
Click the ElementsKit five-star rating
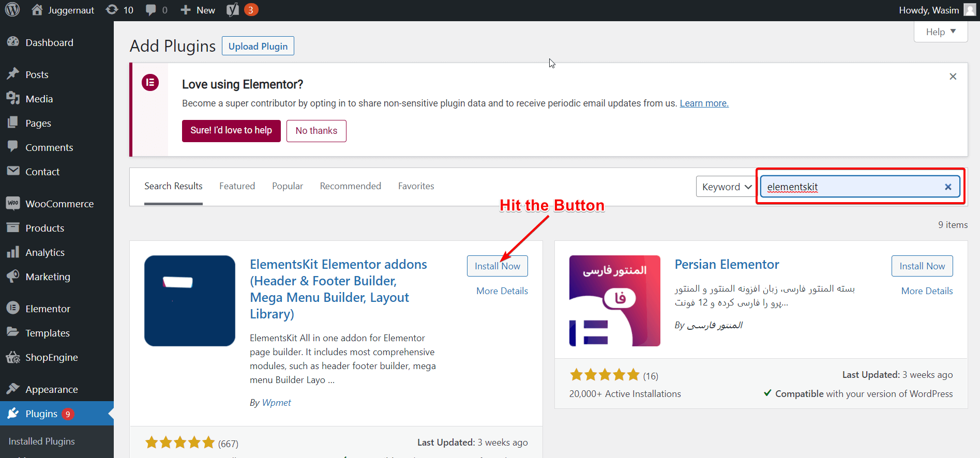tap(180, 442)
